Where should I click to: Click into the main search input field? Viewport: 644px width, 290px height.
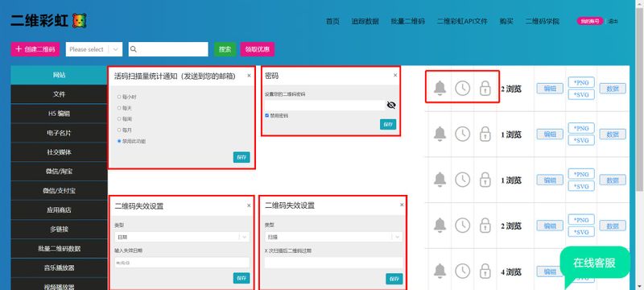tap(168, 49)
